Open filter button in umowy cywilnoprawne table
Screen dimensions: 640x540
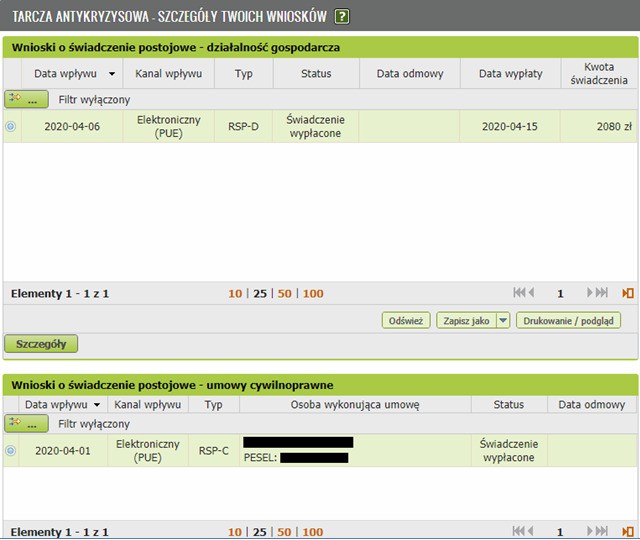point(26,424)
